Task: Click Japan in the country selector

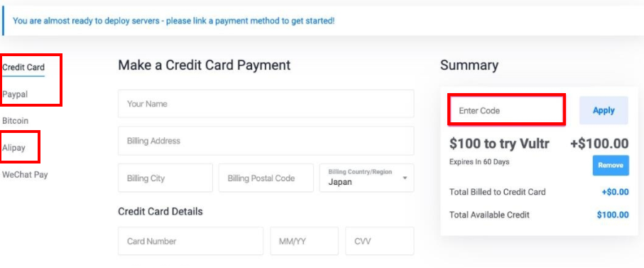Action: click(339, 182)
